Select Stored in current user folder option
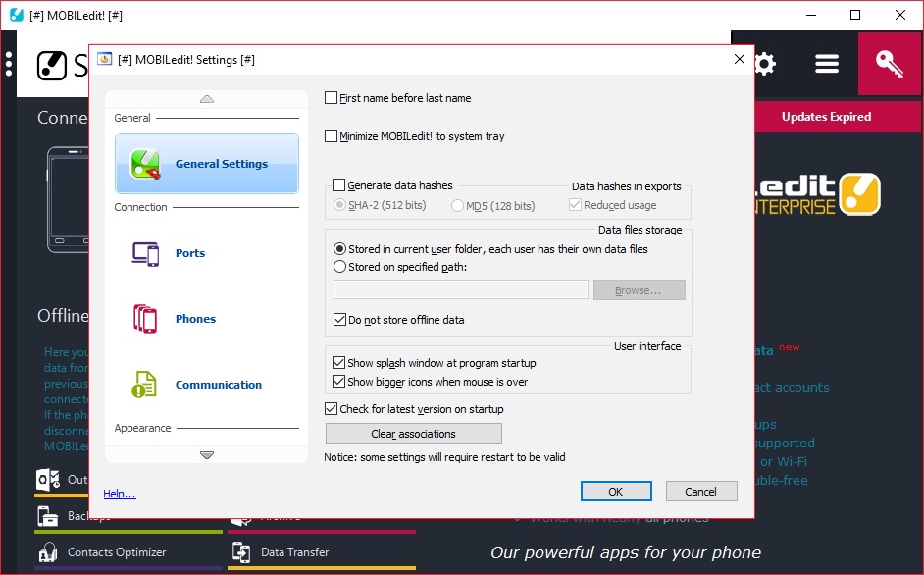 (339, 249)
